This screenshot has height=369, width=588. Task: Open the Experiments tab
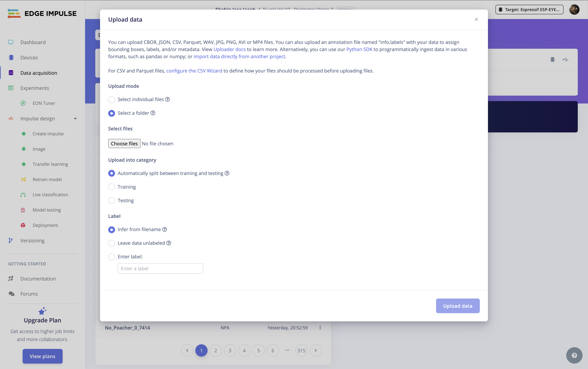click(35, 88)
